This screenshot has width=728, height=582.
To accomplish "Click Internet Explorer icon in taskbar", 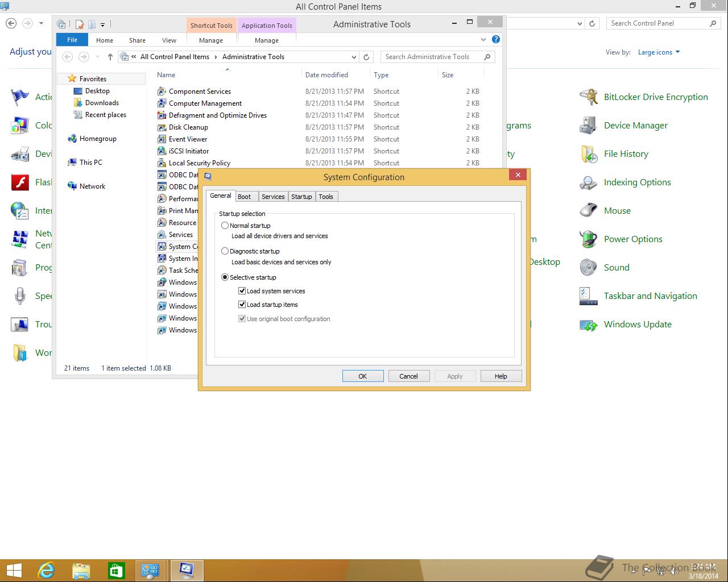I will coord(46,570).
